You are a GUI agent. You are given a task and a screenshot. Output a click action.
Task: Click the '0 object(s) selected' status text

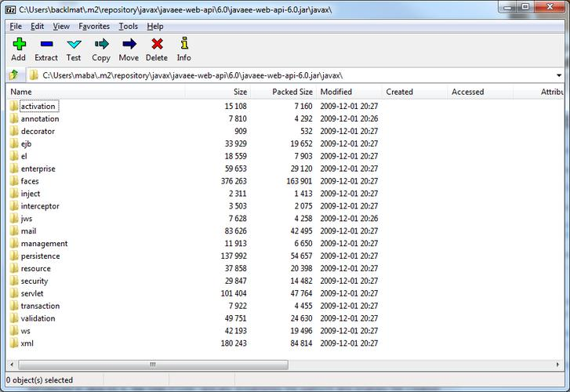click(39, 380)
